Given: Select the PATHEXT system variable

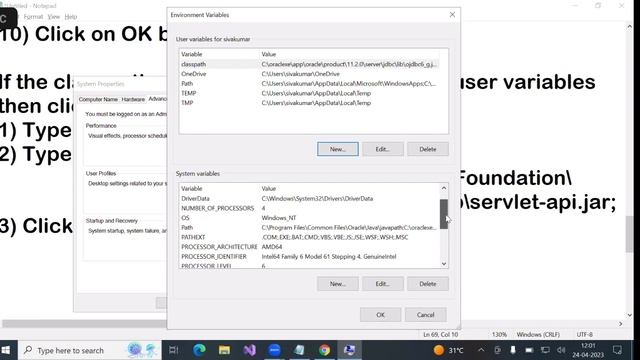Looking at the screenshot, I should 309,237.
